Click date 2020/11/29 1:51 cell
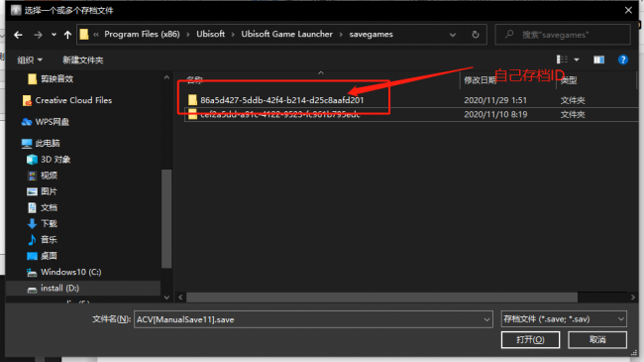 coord(495,100)
